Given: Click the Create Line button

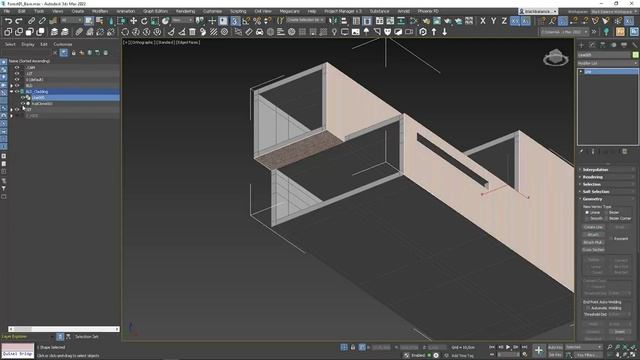Looking at the screenshot, I should pyautogui.click(x=593, y=227).
